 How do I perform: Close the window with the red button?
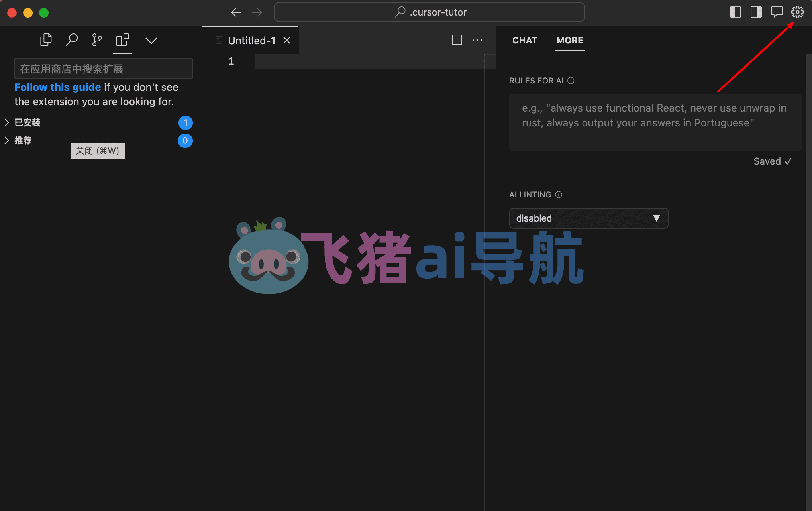12,13
